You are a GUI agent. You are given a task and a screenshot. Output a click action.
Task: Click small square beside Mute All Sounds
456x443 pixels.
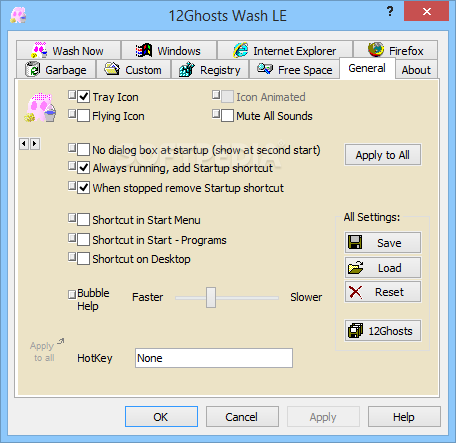point(216,114)
